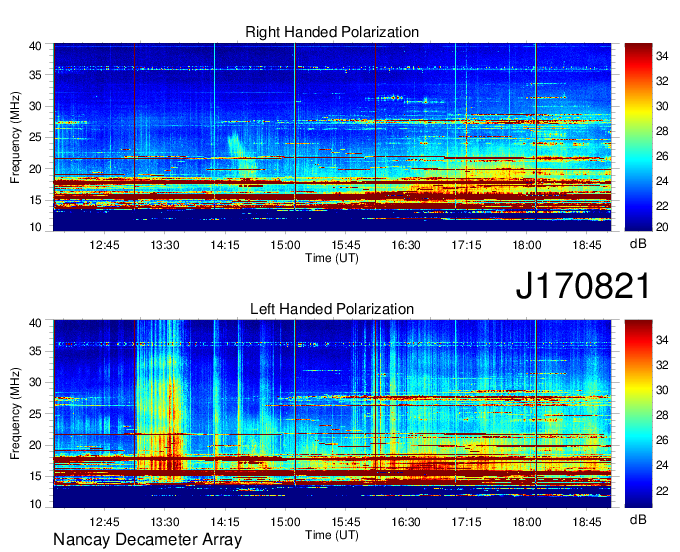Click the 16:30 tick label on upper plot
The image size is (680, 552).
[x=406, y=245]
